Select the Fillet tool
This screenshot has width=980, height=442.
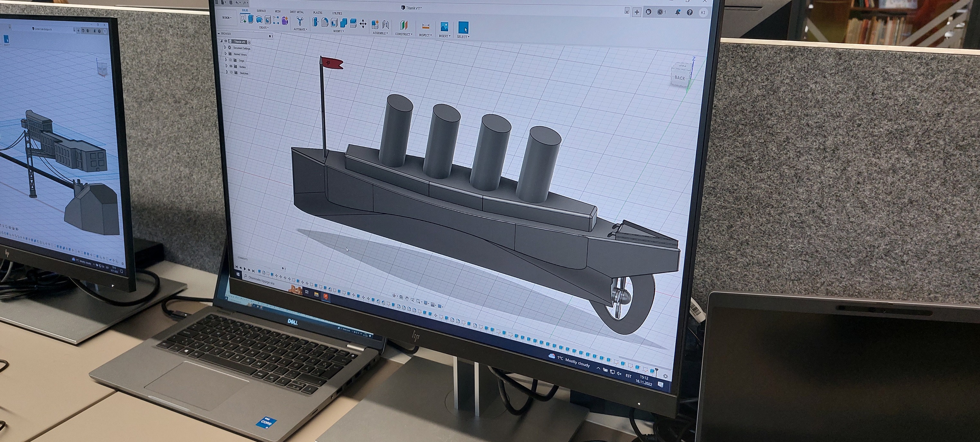pyautogui.click(x=325, y=23)
